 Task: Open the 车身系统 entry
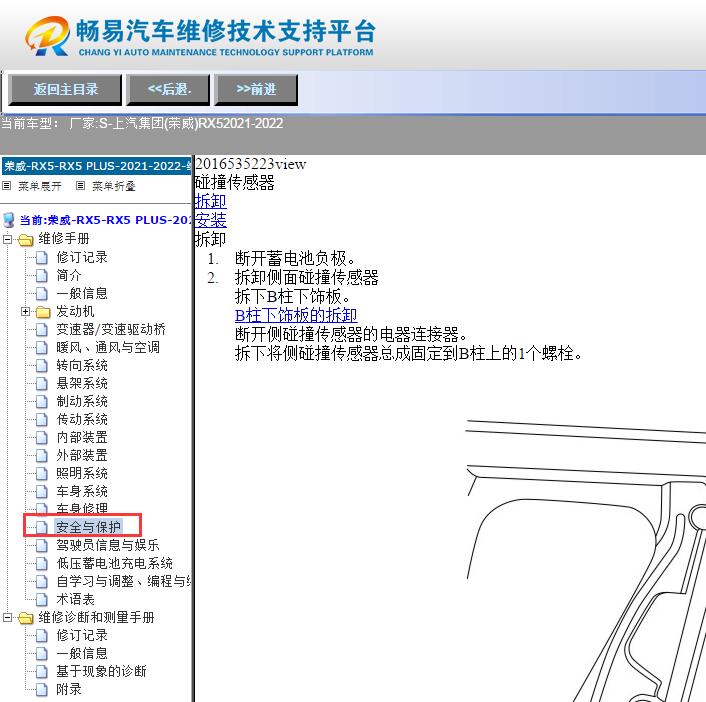coord(82,492)
